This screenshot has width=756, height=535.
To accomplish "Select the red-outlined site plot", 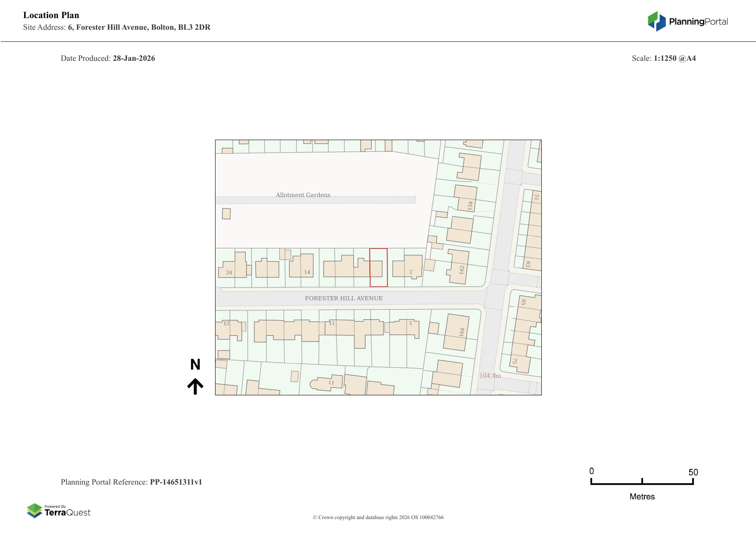I will tap(378, 268).
